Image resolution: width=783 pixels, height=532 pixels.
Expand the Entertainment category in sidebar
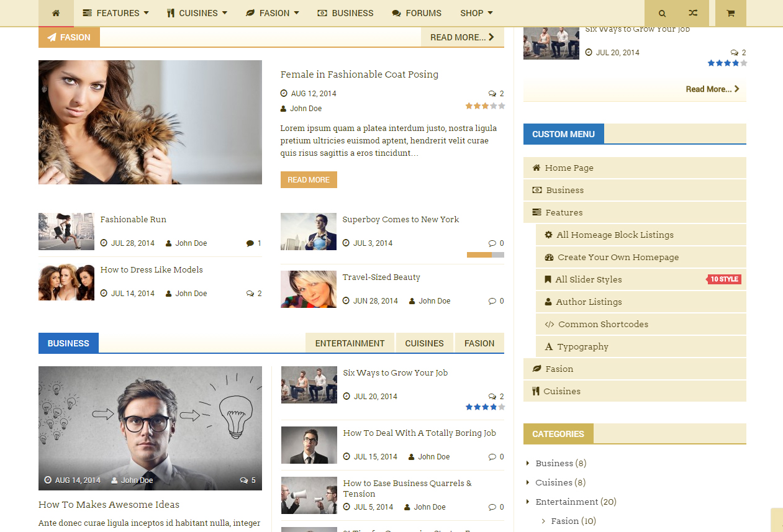point(528,502)
